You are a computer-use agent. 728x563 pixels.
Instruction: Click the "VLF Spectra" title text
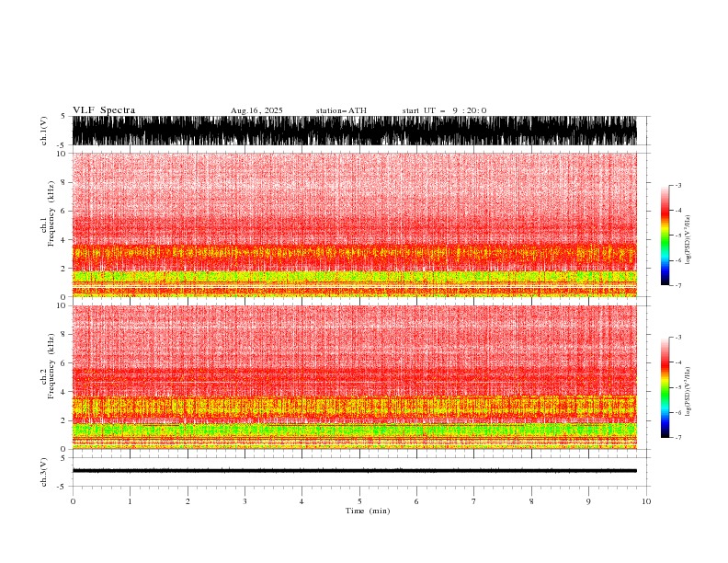pos(104,110)
